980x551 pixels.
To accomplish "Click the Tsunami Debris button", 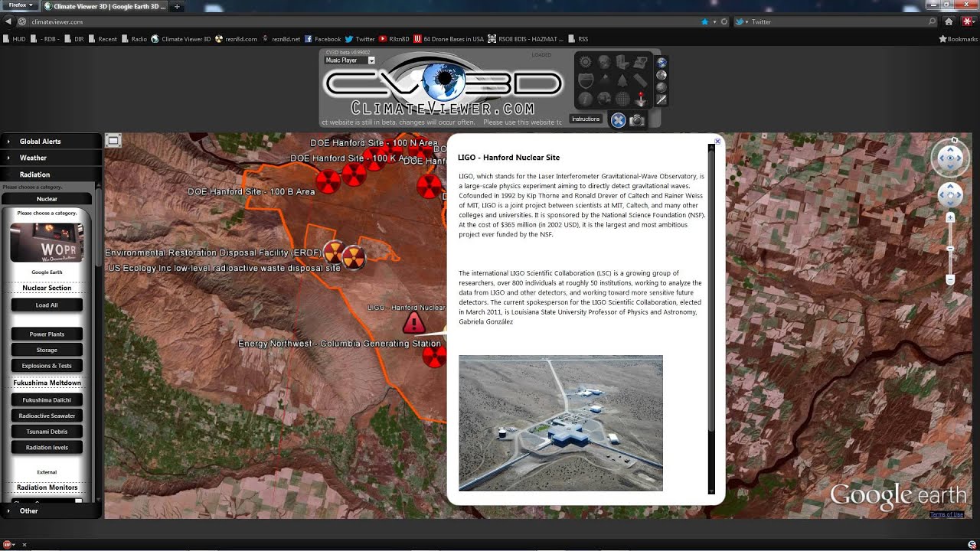I will (47, 432).
